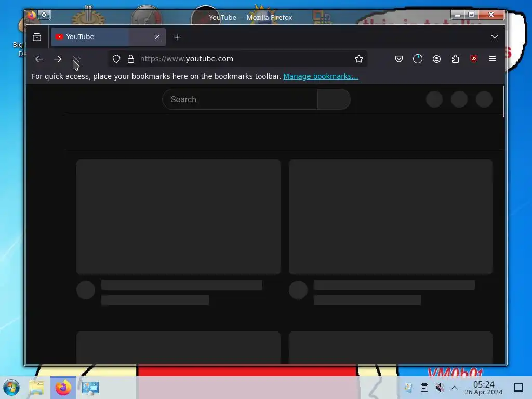Screen dimensions: 532x399
Task: Stop or reload the loading page
Action: tap(77, 59)
